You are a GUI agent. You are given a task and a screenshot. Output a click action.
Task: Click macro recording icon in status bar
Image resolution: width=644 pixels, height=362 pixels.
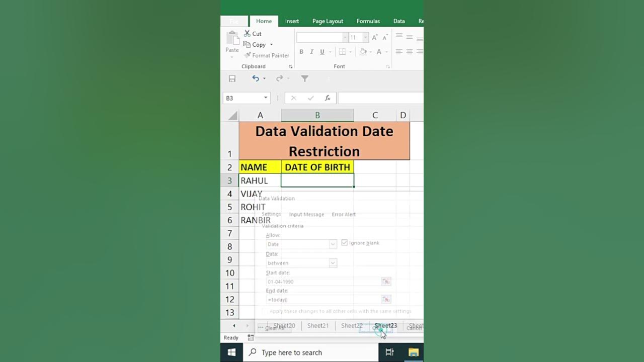[x=251, y=338]
